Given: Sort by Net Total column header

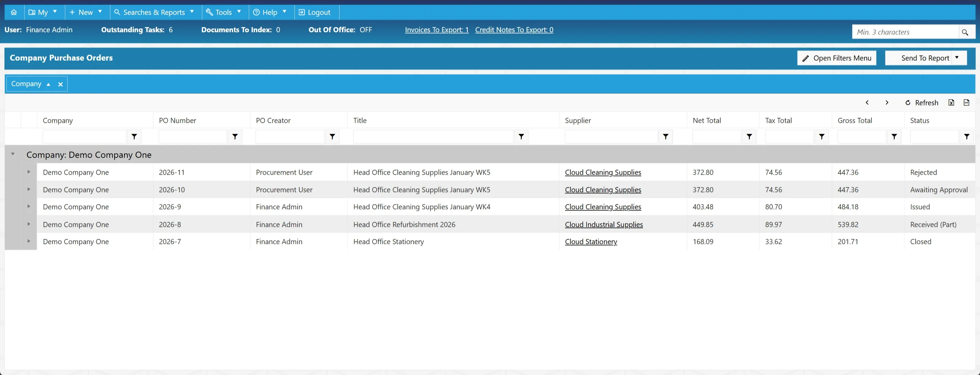Looking at the screenshot, I should [707, 120].
